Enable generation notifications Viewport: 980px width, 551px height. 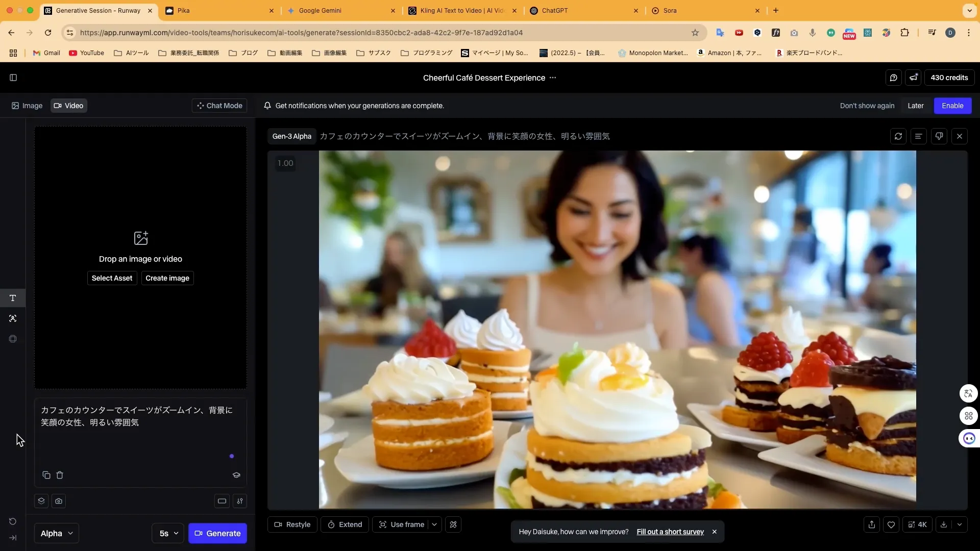(x=952, y=106)
